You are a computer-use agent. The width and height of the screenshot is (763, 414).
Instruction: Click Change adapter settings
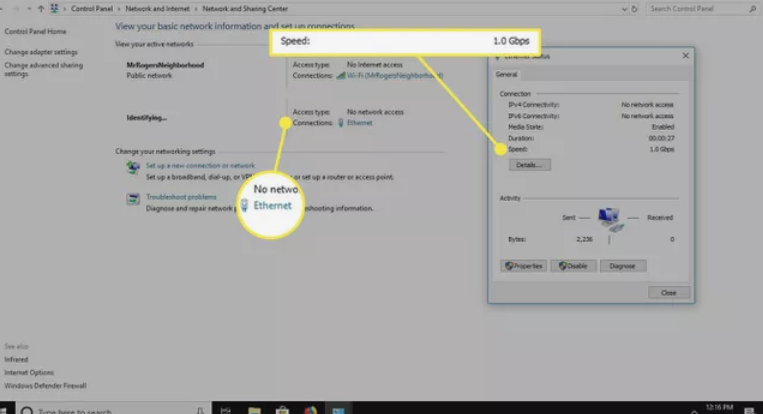coord(39,51)
